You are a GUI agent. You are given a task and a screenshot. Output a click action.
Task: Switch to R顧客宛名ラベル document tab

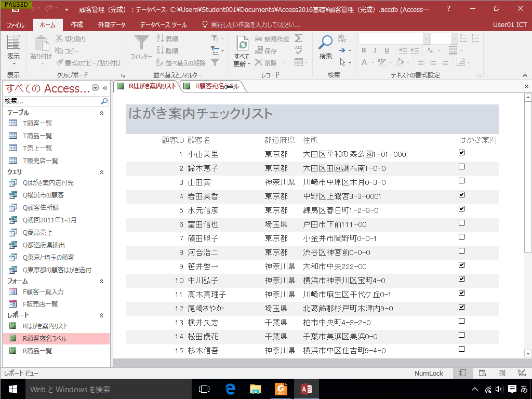(213, 86)
